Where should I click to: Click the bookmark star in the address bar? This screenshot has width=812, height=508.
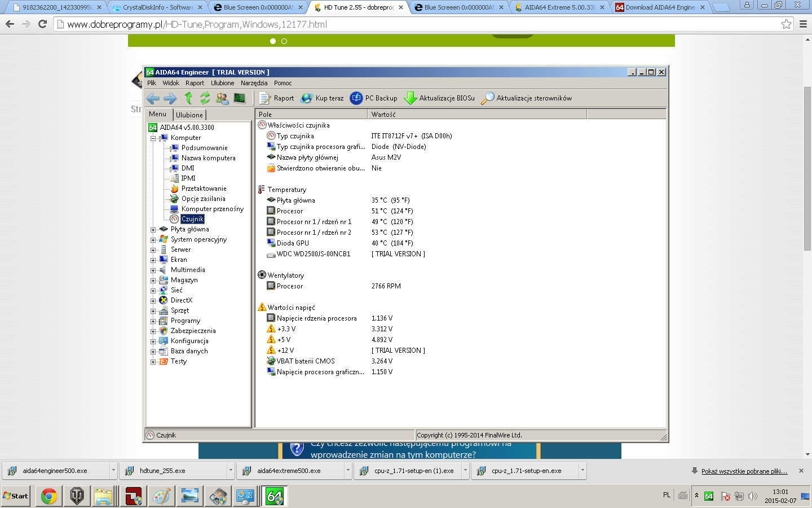[x=788, y=24]
